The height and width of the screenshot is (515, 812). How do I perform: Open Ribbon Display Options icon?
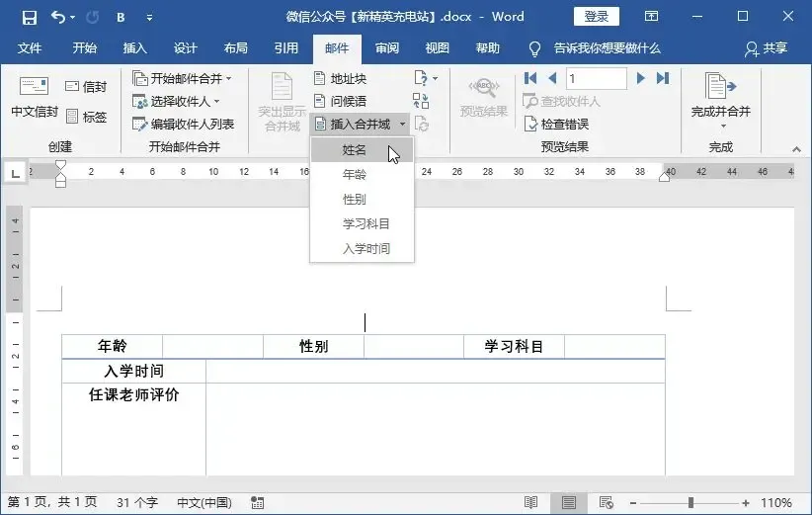click(651, 17)
